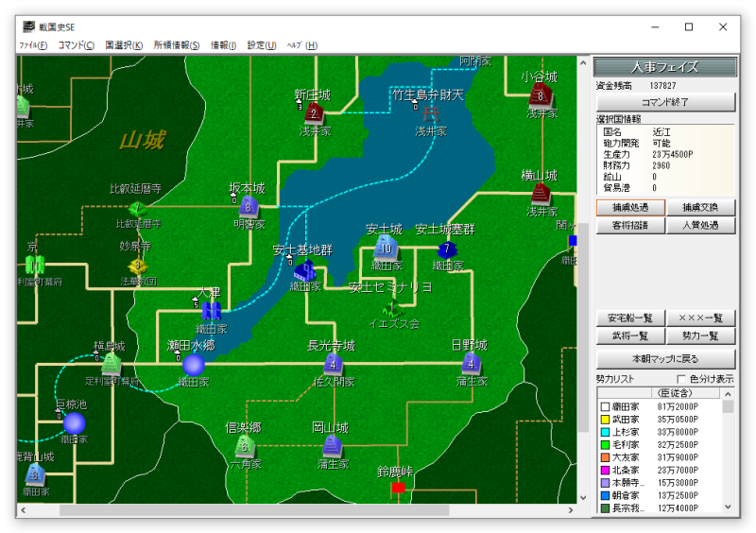Click the Sengokushi SE title bar app icon
The width and height of the screenshot is (756, 533).
pyautogui.click(x=29, y=26)
